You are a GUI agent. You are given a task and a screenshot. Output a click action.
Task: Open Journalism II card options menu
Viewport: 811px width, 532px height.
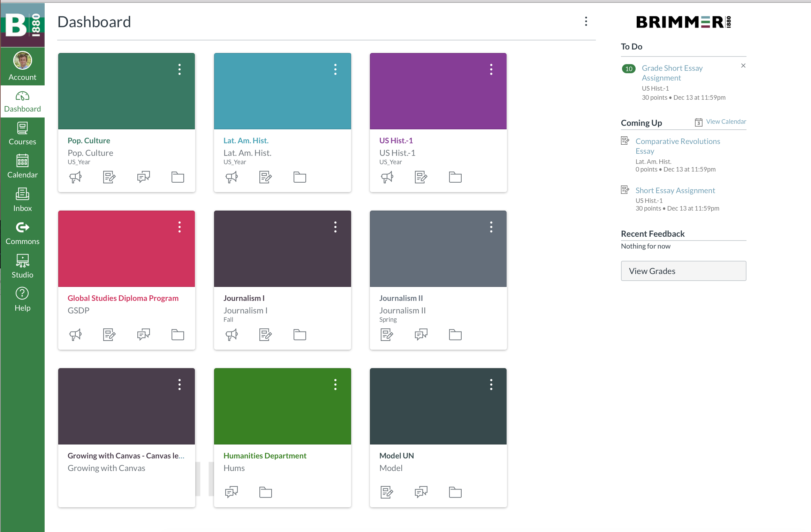491,227
